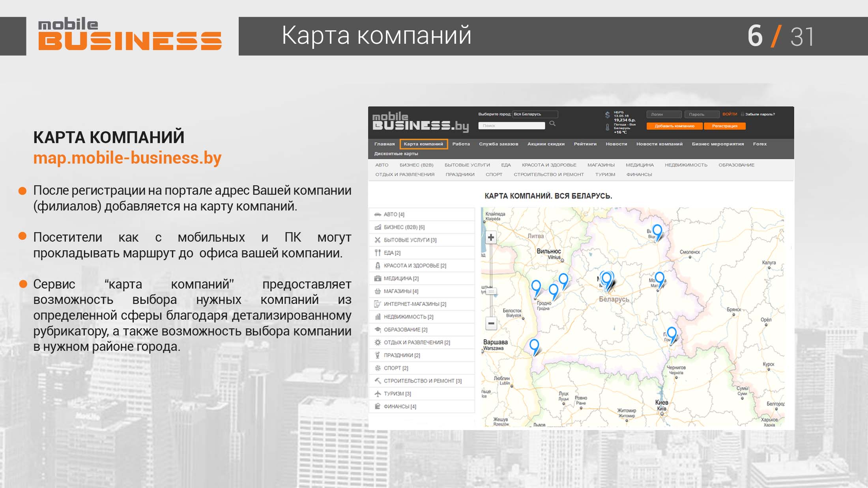Click the map pin near Витебск
This screenshot has width=868, height=488.
click(x=657, y=233)
